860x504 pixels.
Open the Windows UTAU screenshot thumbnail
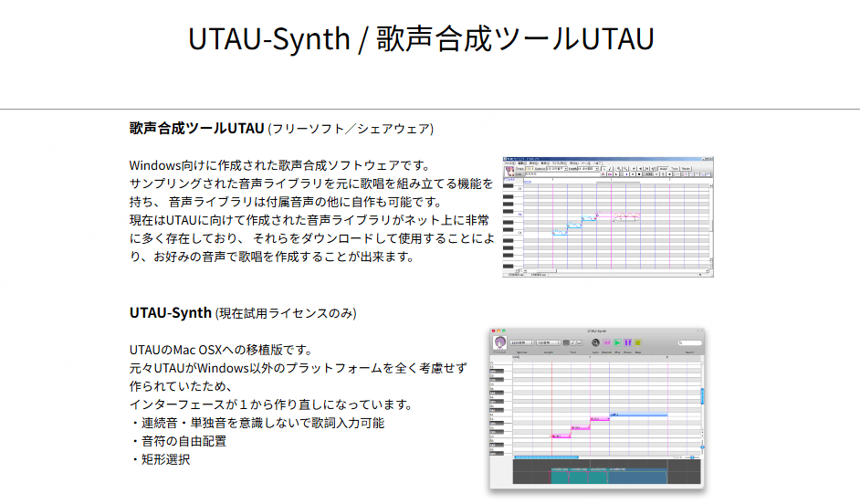(x=608, y=217)
